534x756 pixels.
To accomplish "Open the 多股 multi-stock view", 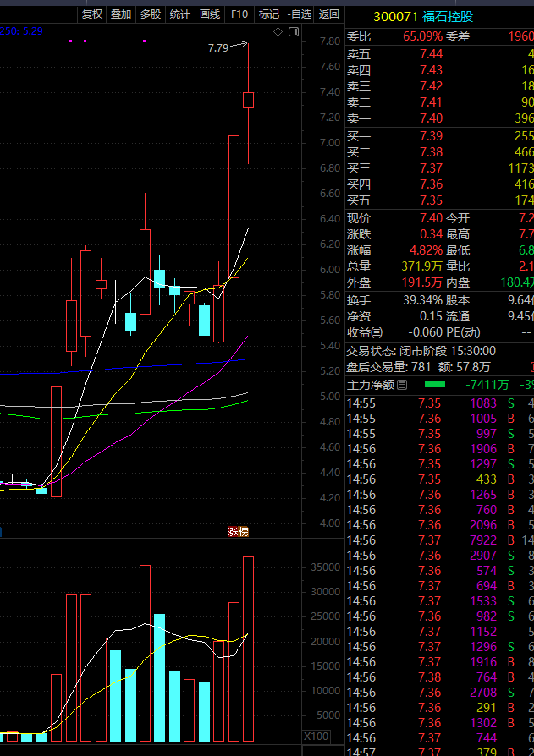I will (151, 14).
